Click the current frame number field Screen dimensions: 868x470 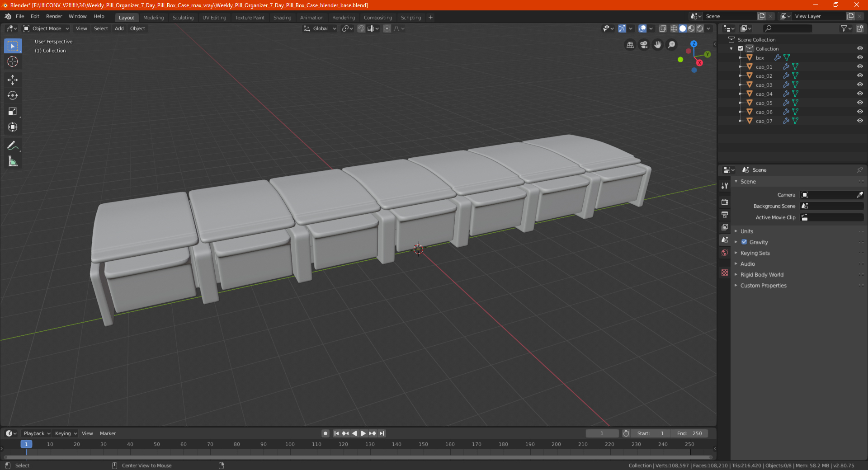[602, 433]
